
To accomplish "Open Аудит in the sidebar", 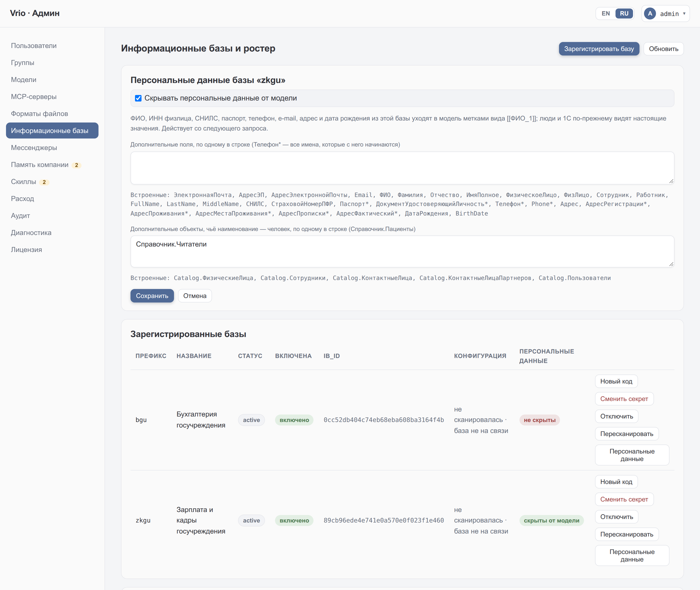I will [52, 216].
